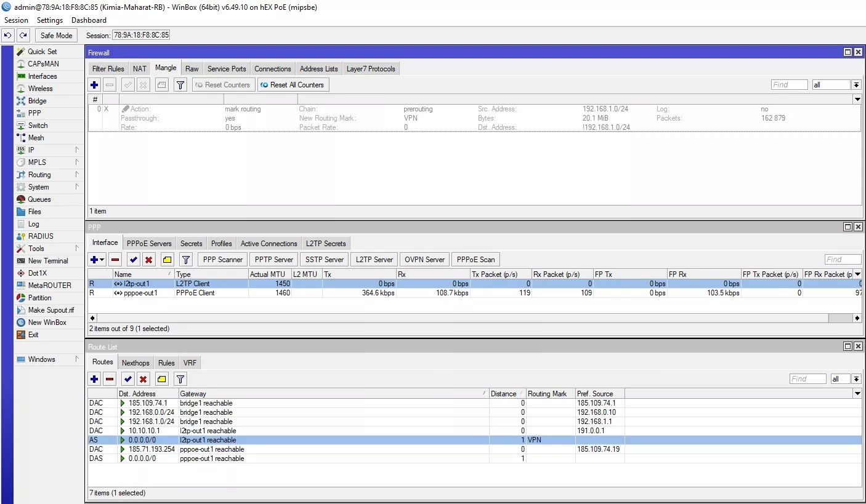
Task: Click OVPN Server button
Action: pyautogui.click(x=424, y=260)
